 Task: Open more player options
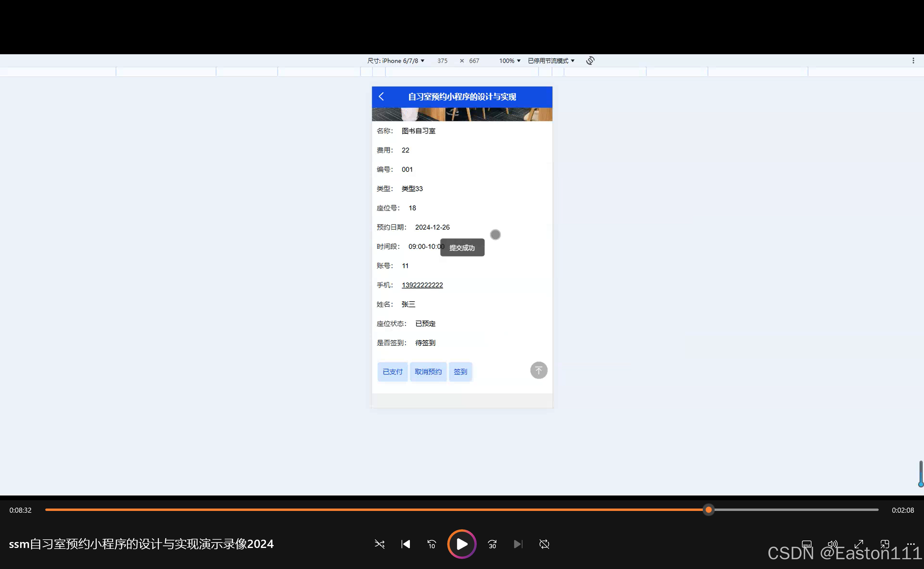click(x=910, y=544)
